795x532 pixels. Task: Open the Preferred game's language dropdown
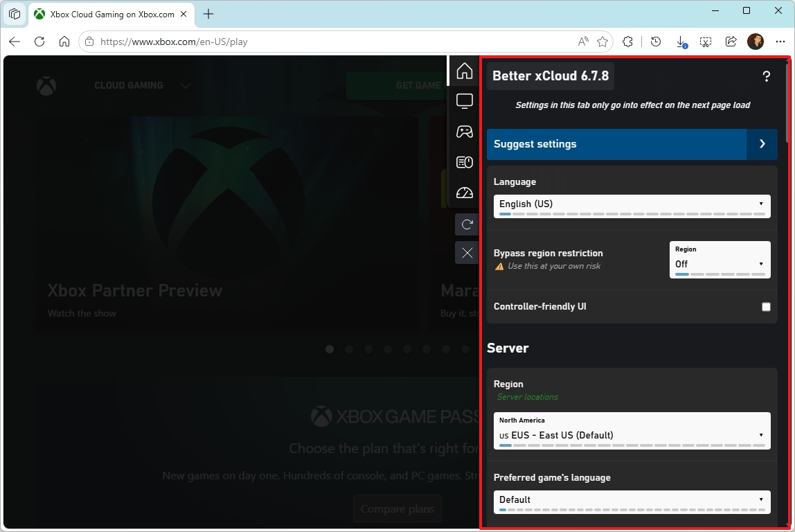(x=631, y=499)
